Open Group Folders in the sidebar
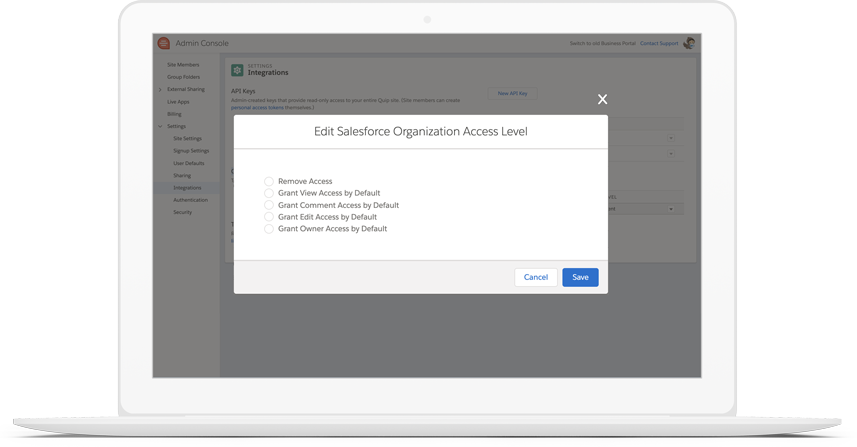The width and height of the screenshot is (857, 447). click(x=184, y=77)
